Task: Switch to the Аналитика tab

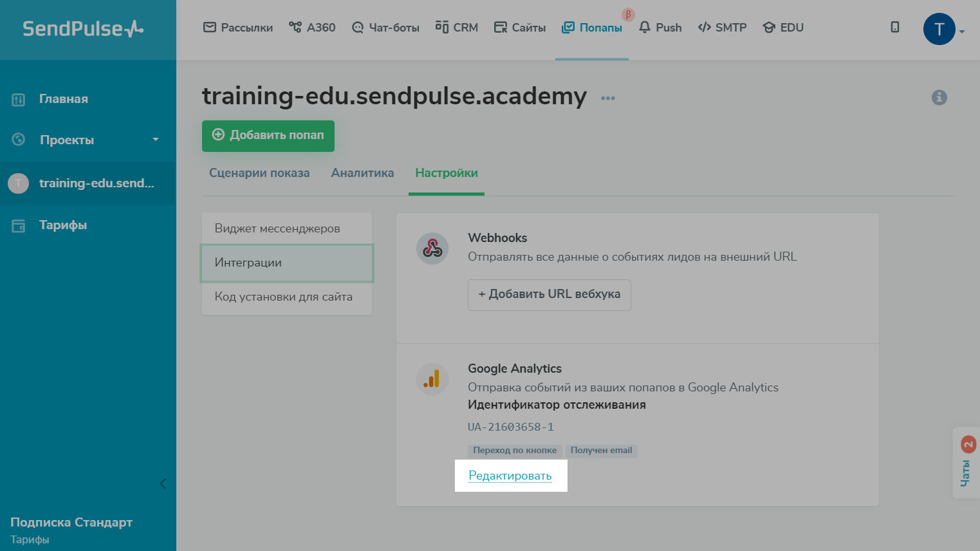Action: (x=362, y=173)
